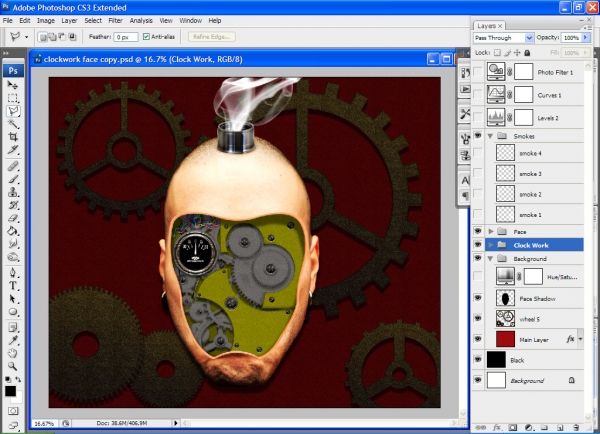The width and height of the screenshot is (600, 434).
Task: Select the Eyedropper tool
Action: click(13, 340)
